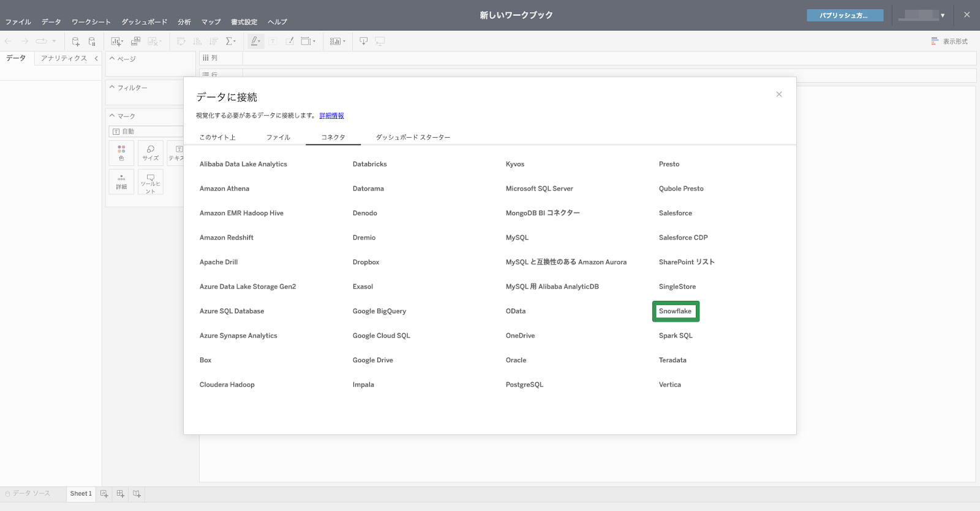This screenshot has height=511, width=980.
Task: Collapse the フィルター card
Action: tap(112, 88)
